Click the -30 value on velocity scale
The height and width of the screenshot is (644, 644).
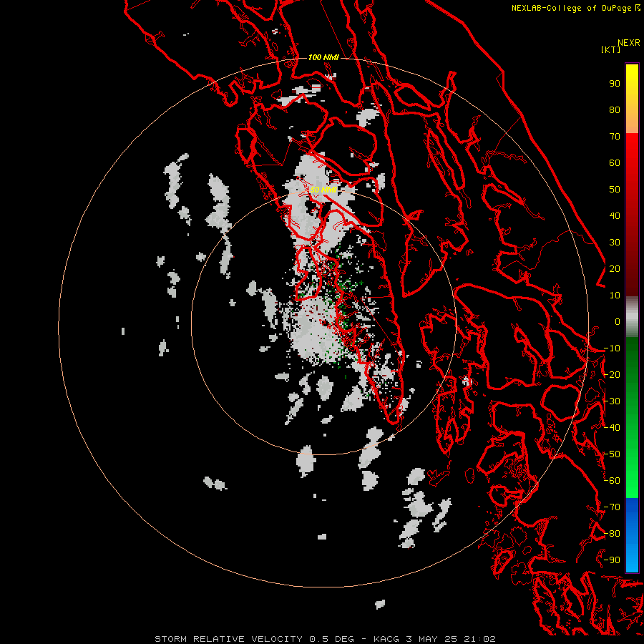(x=612, y=401)
